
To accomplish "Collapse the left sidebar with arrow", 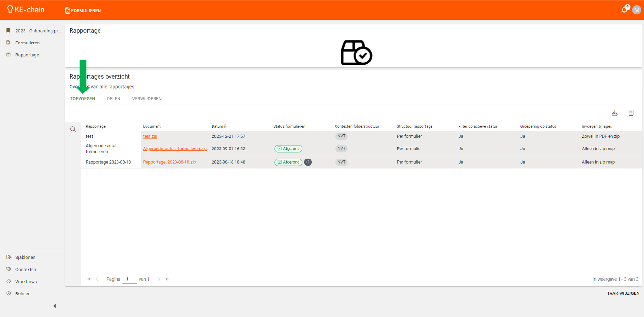I will [55, 306].
